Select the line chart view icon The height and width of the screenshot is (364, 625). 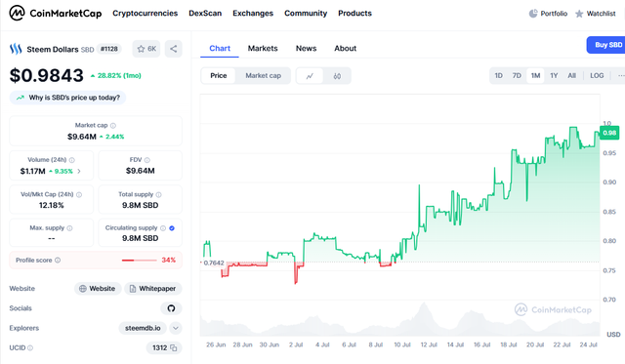point(310,76)
